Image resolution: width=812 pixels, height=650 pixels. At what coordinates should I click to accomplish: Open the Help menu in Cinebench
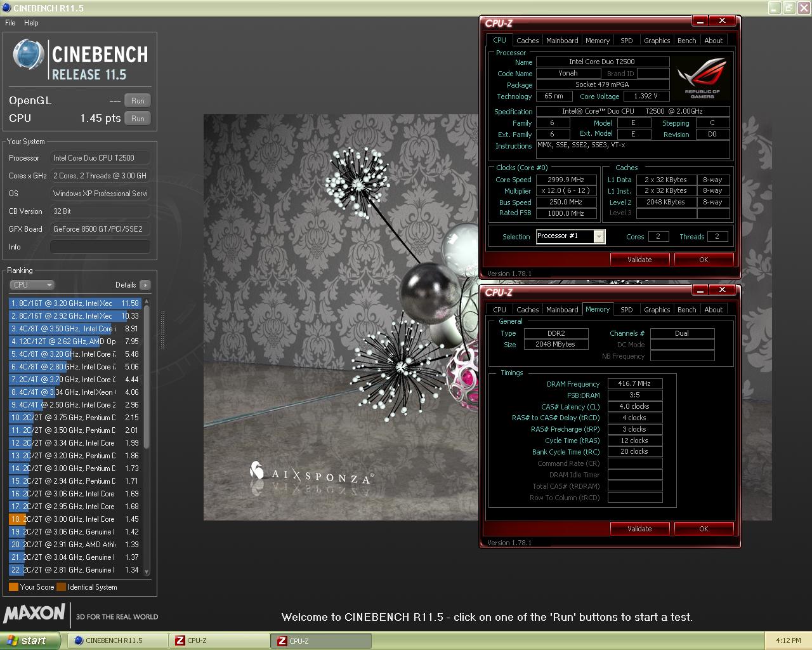pos(31,23)
